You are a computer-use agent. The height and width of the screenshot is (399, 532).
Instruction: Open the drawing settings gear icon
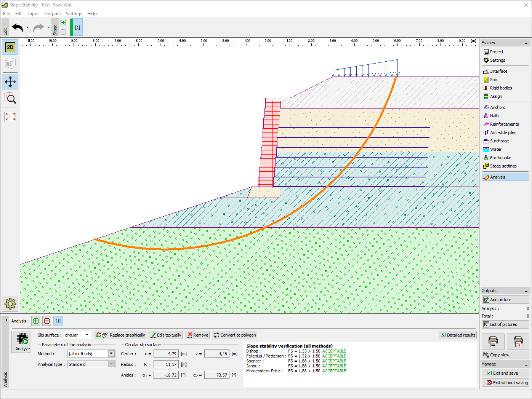coord(10,303)
